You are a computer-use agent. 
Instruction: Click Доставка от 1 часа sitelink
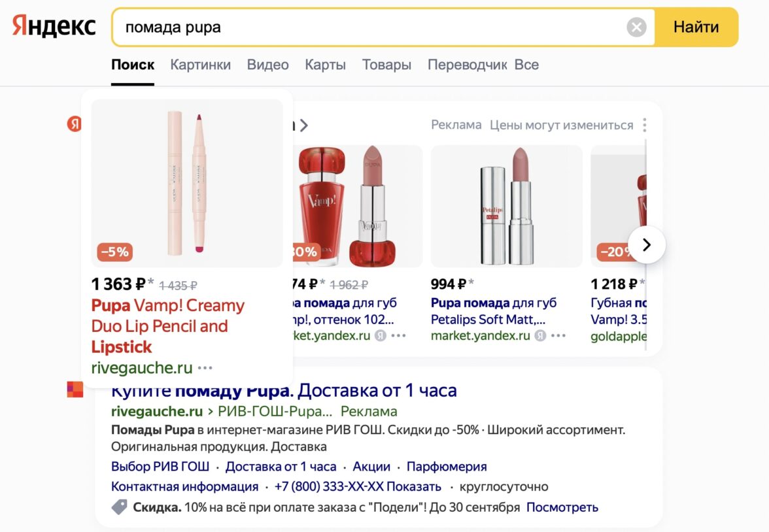[x=281, y=467]
